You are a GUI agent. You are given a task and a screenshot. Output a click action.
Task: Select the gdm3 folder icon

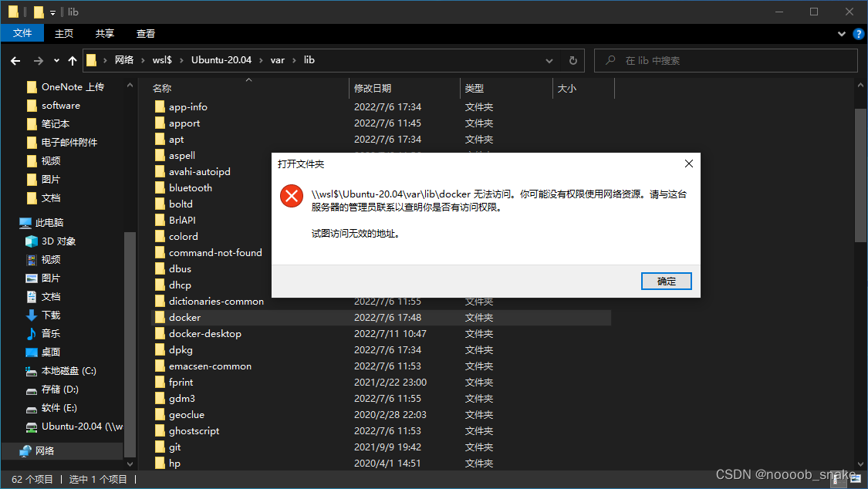click(x=160, y=398)
